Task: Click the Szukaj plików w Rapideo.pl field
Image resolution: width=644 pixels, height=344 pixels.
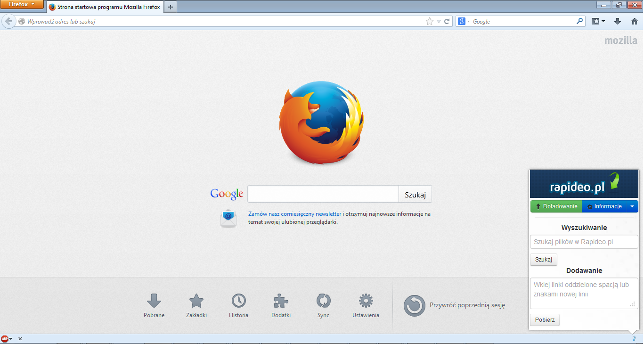Action: coord(584,242)
